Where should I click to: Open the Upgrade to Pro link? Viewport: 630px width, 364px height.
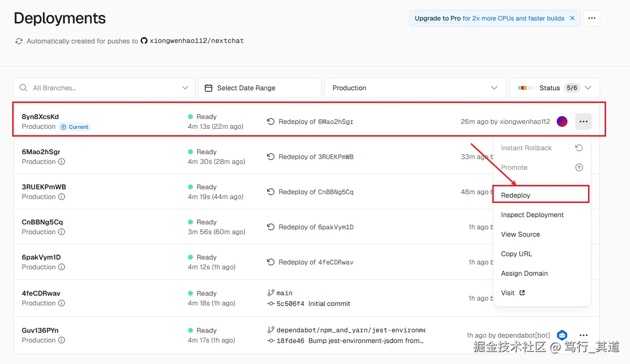[438, 18]
